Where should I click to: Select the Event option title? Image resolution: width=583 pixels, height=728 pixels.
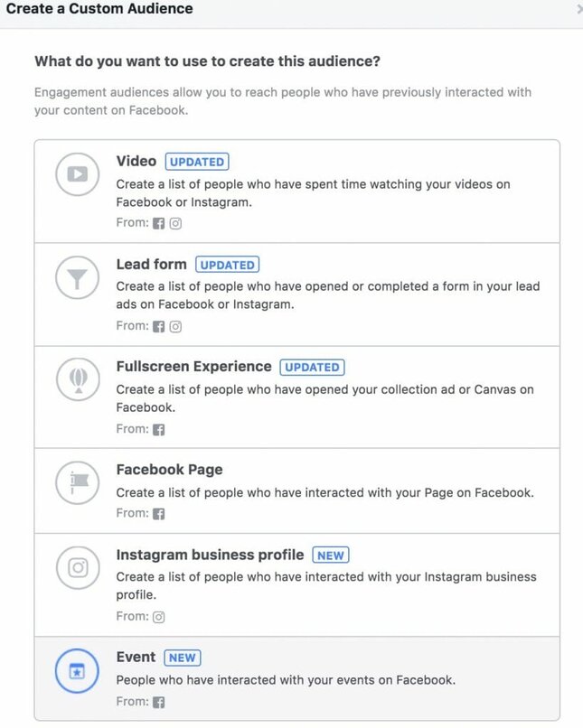[136, 657]
